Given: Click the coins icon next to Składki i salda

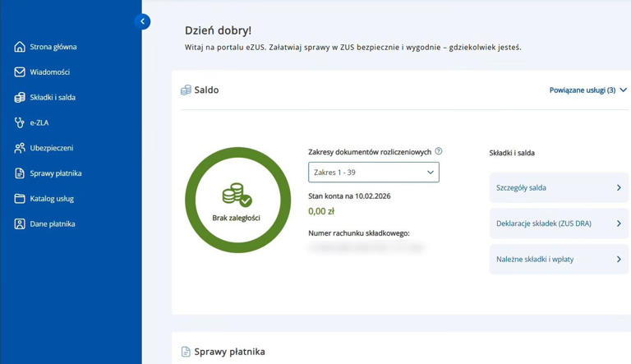Looking at the screenshot, I should (x=20, y=98).
